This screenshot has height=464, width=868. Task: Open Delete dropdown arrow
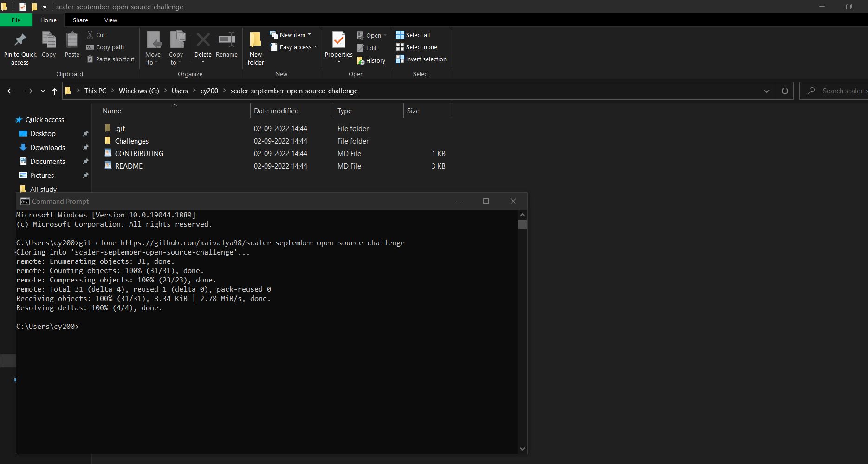[203, 62]
